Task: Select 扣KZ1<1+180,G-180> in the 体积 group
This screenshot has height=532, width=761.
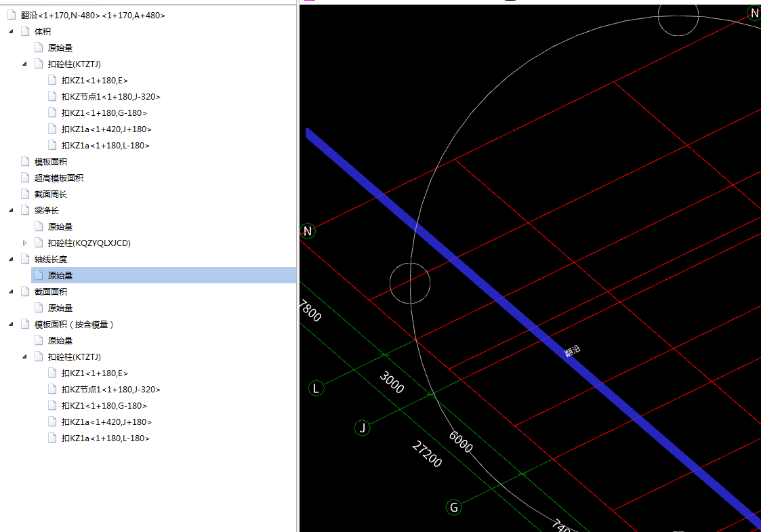Action: (x=104, y=113)
